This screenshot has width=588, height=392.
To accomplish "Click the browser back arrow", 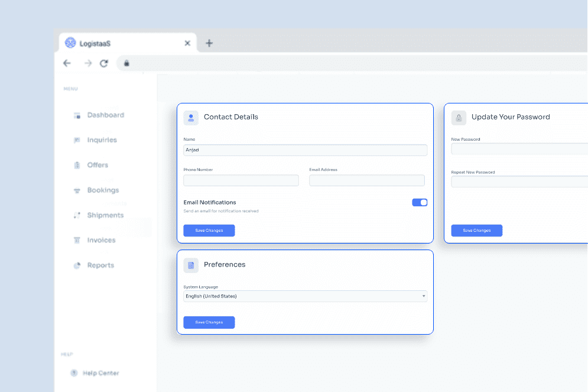I will tap(67, 63).
